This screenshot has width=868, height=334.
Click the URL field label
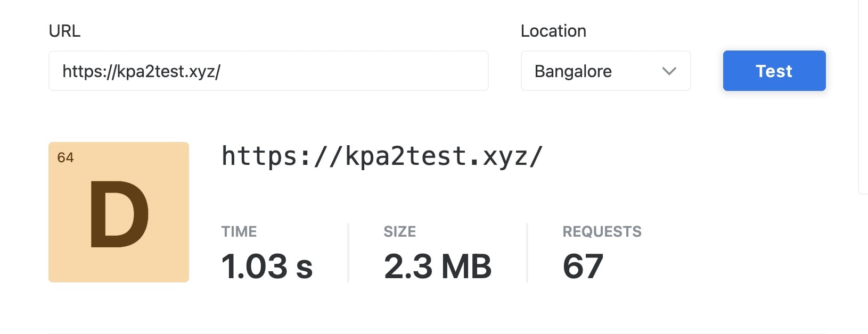[x=64, y=31]
